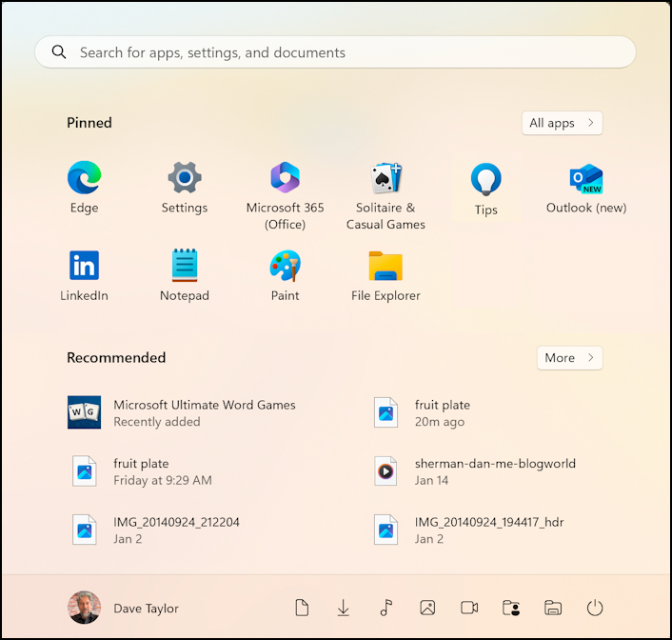672x640 pixels.
Task: Open the File Explorer icon next to the power button
Action: 553,608
